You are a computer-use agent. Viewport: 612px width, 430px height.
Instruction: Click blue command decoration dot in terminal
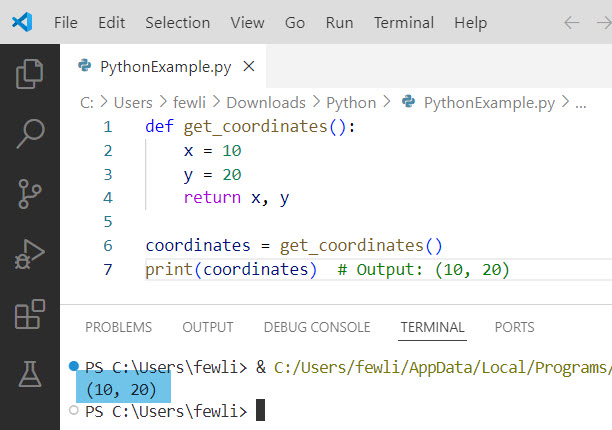[x=73, y=366]
